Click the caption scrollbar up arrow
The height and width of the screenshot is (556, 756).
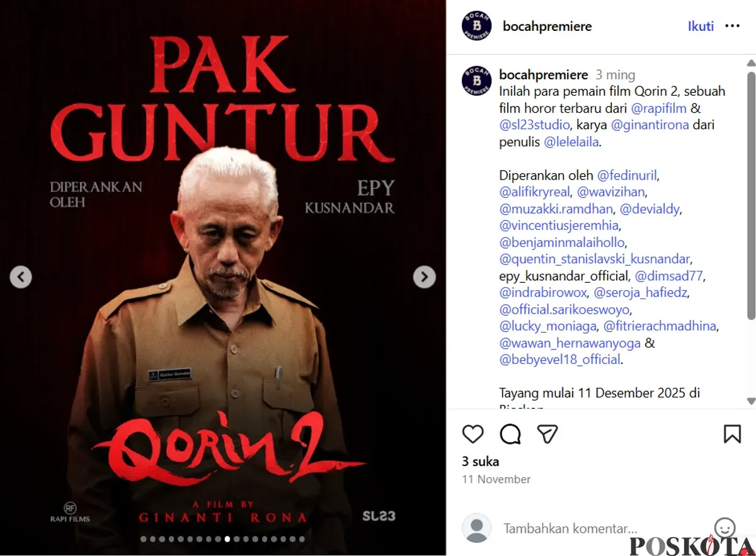tap(750, 62)
